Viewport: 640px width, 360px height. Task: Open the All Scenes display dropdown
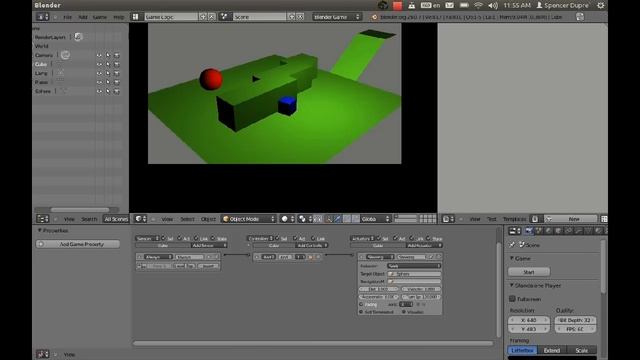(x=116, y=219)
